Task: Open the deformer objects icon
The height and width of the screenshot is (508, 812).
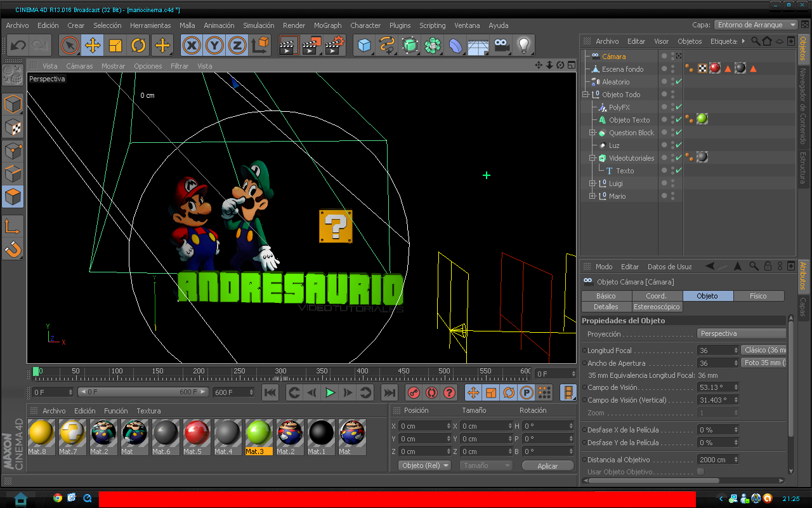Action: tap(455, 45)
